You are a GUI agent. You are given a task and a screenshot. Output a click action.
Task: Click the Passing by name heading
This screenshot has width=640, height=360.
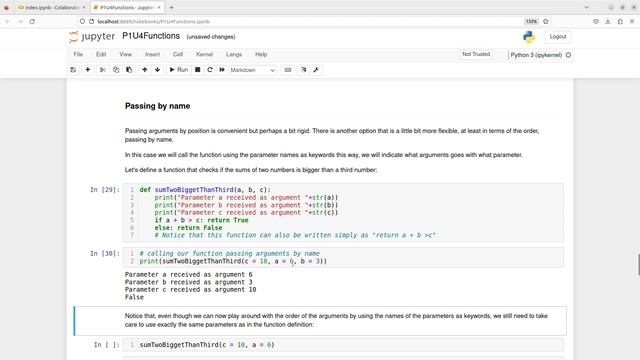click(158, 106)
